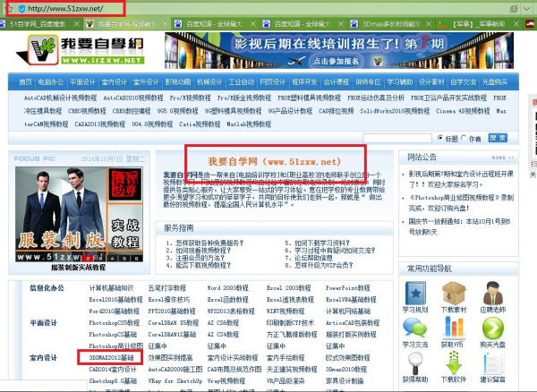Open the ExcelVBA基础教程 link
The height and width of the screenshot is (392, 537).
pyautogui.click(x=351, y=299)
